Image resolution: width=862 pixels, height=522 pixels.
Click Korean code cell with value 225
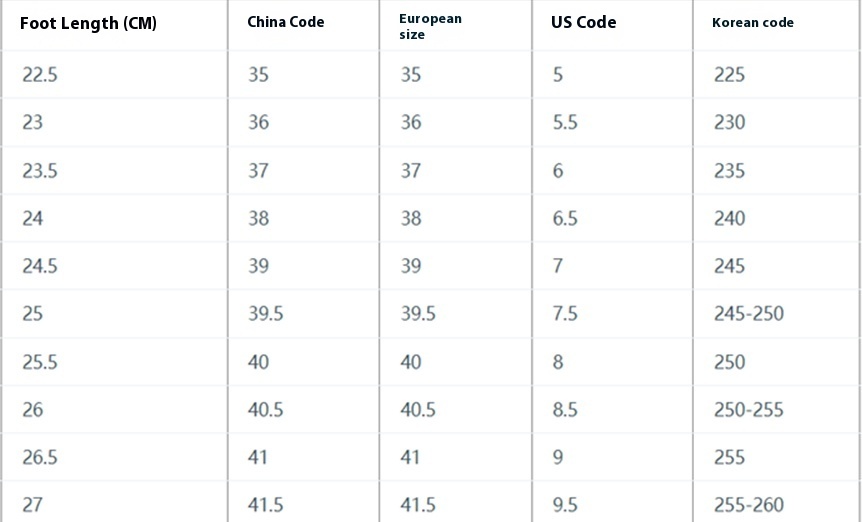730,75
